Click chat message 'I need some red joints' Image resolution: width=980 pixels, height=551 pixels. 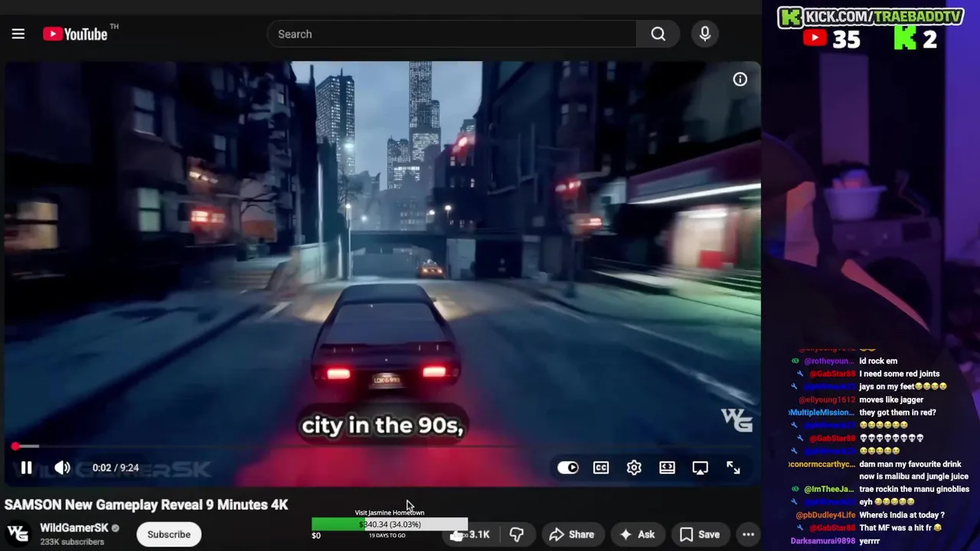click(899, 374)
